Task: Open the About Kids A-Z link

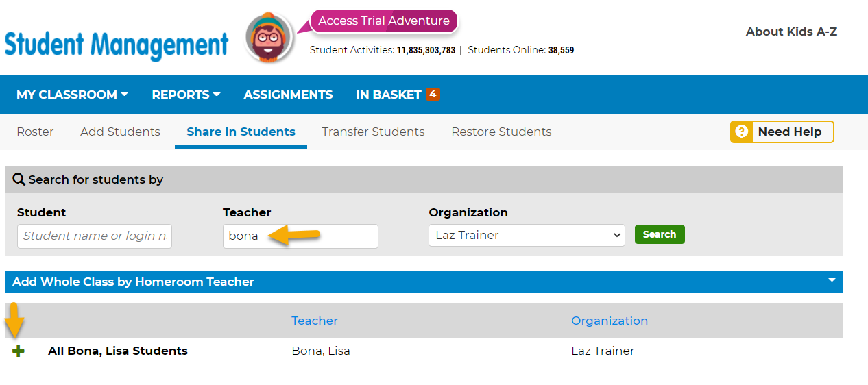Action: point(791,32)
